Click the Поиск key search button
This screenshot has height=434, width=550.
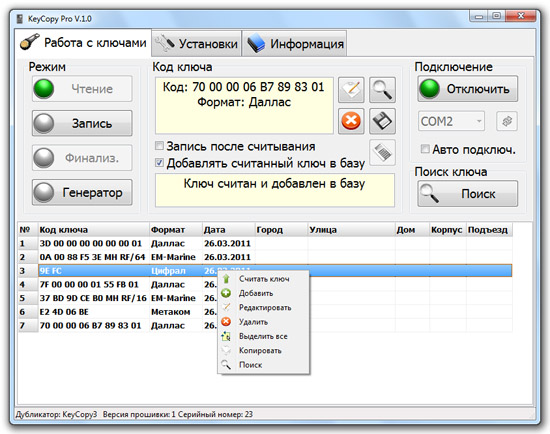point(468,193)
